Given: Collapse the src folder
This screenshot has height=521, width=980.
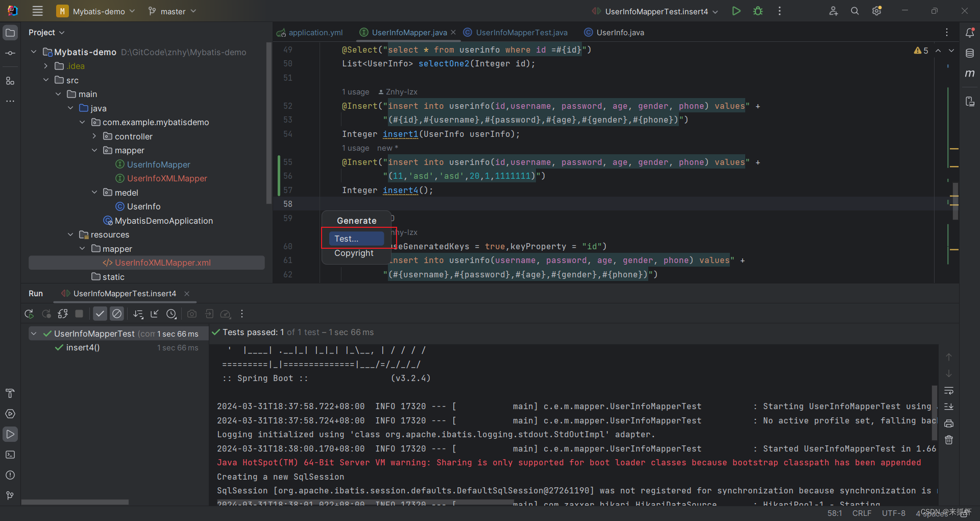Looking at the screenshot, I should click(46, 80).
